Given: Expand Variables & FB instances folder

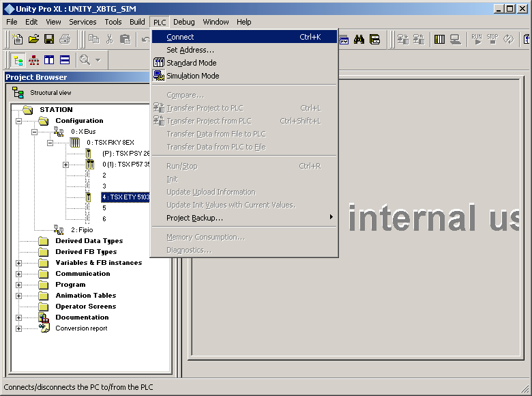Looking at the screenshot, I should [x=18, y=263].
